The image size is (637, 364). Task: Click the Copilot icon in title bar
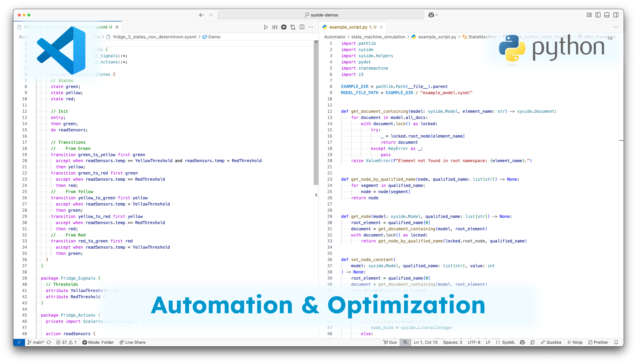click(x=431, y=15)
